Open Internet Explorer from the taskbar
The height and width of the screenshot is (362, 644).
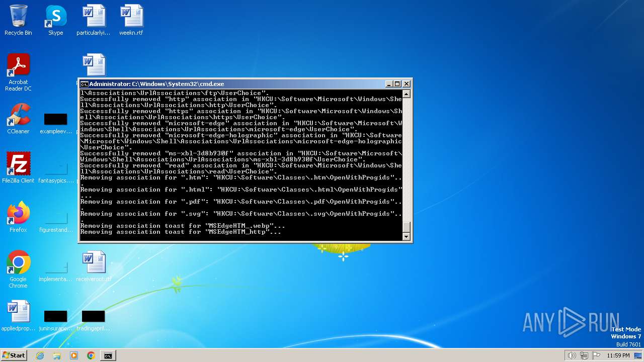tap(40, 355)
